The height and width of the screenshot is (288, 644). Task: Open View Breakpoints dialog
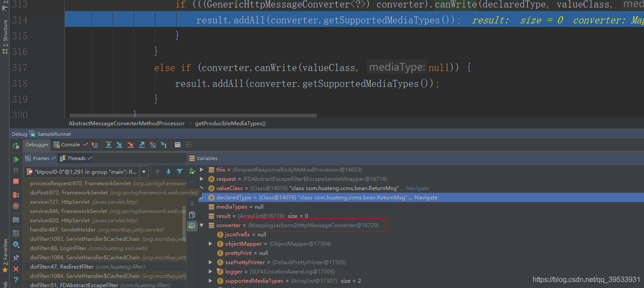pos(16,194)
